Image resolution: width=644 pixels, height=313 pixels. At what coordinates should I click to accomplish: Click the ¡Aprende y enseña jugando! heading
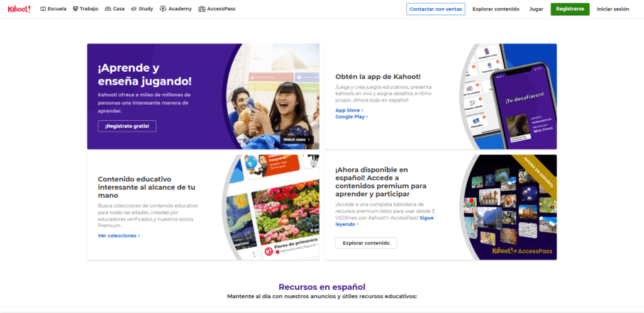(x=145, y=74)
